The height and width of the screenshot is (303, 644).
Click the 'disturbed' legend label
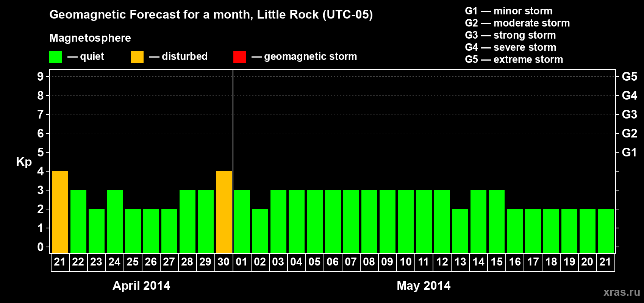184,56
